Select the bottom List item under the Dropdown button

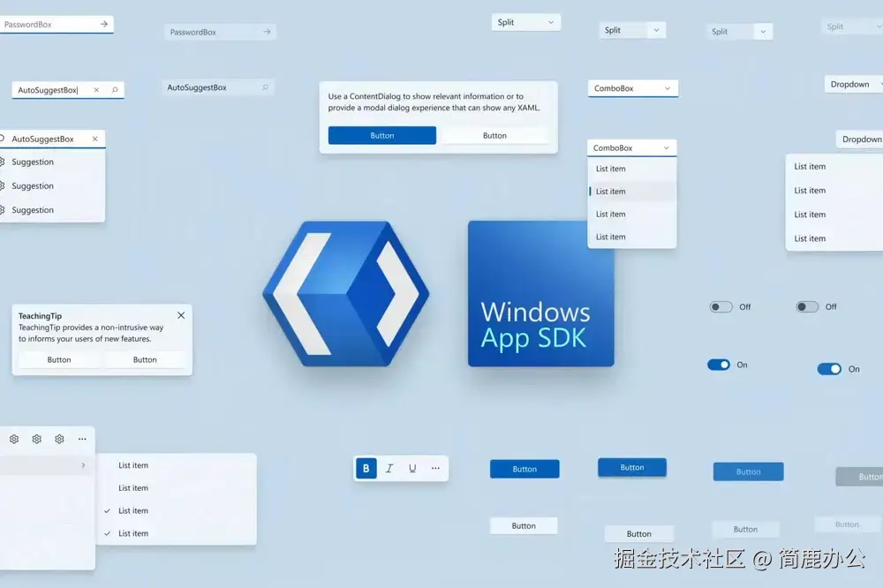click(834, 238)
